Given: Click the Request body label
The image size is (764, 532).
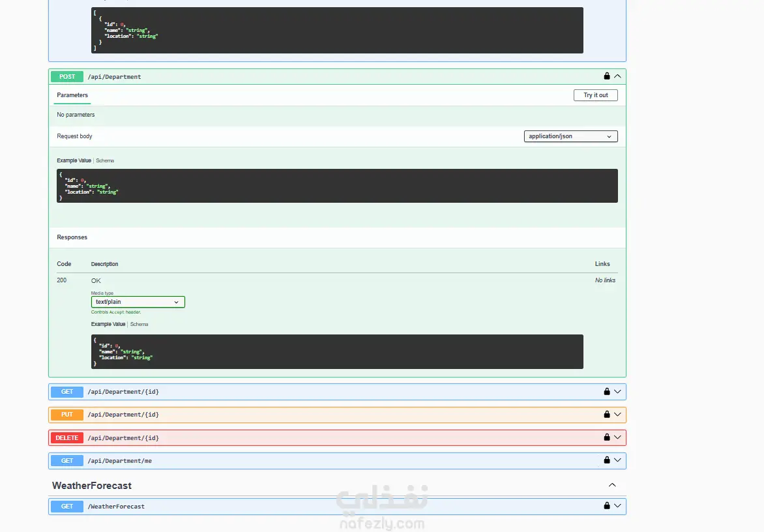Looking at the screenshot, I should tap(74, 136).
